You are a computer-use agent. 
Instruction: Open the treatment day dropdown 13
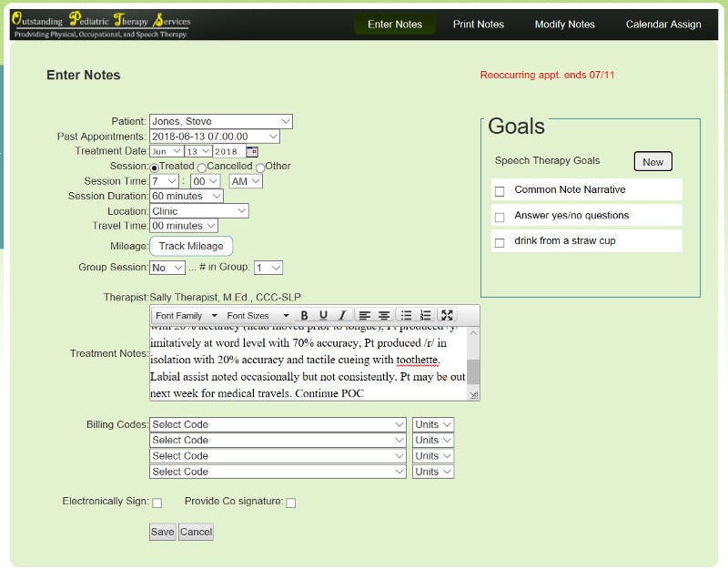click(198, 151)
